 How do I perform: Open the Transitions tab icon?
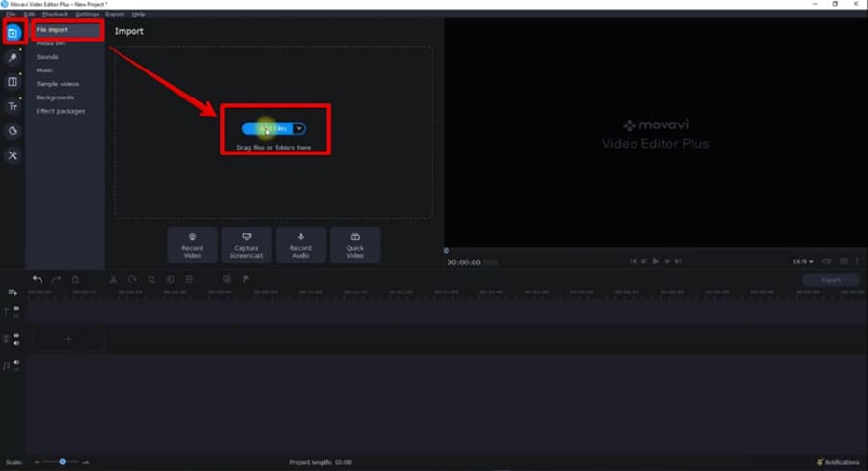click(x=13, y=82)
